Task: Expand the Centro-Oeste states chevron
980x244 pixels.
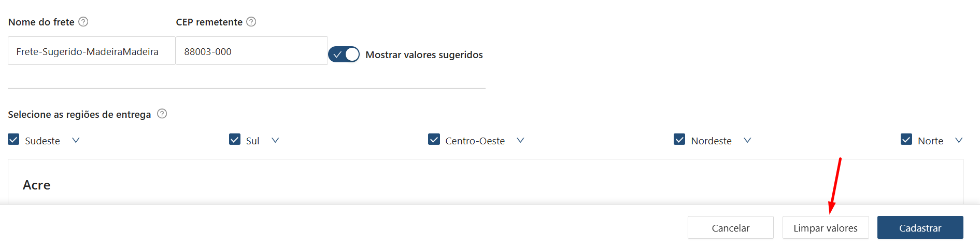Action: coord(520,140)
